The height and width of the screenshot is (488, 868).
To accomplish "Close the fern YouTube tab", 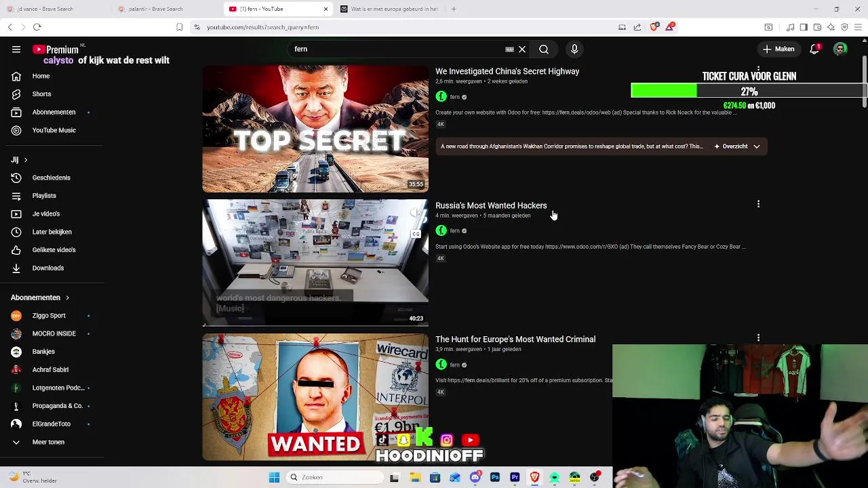I will point(325,9).
